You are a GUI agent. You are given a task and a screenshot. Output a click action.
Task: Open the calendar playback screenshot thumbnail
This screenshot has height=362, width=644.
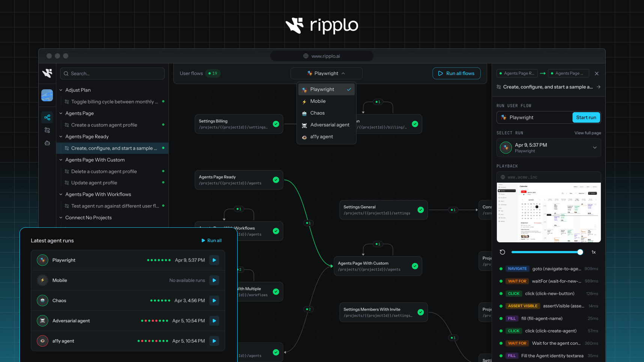coord(549,212)
